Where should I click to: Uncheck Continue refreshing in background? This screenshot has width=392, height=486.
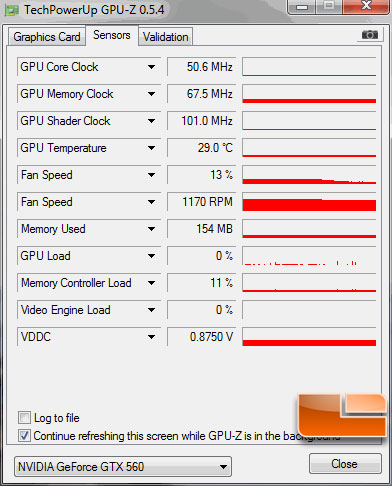click(x=24, y=435)
